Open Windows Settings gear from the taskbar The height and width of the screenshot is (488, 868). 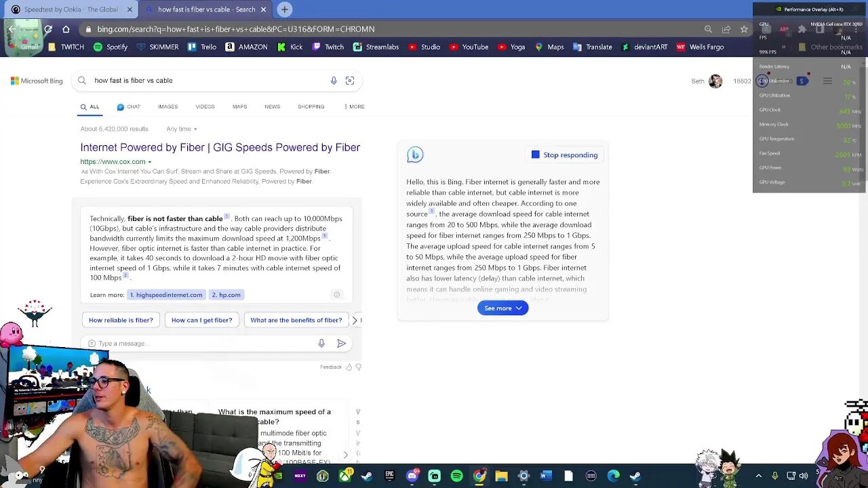524,476
